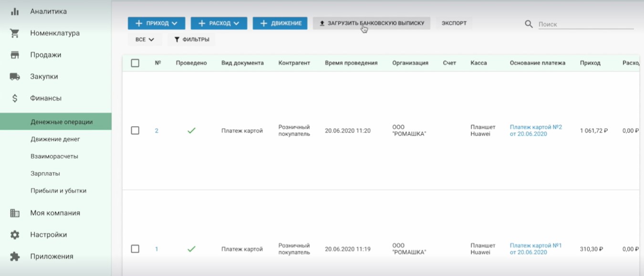The width and height of the screenshot is (644, 276).
Task: Sort by Время проведения column header
Action: (351, 63)
